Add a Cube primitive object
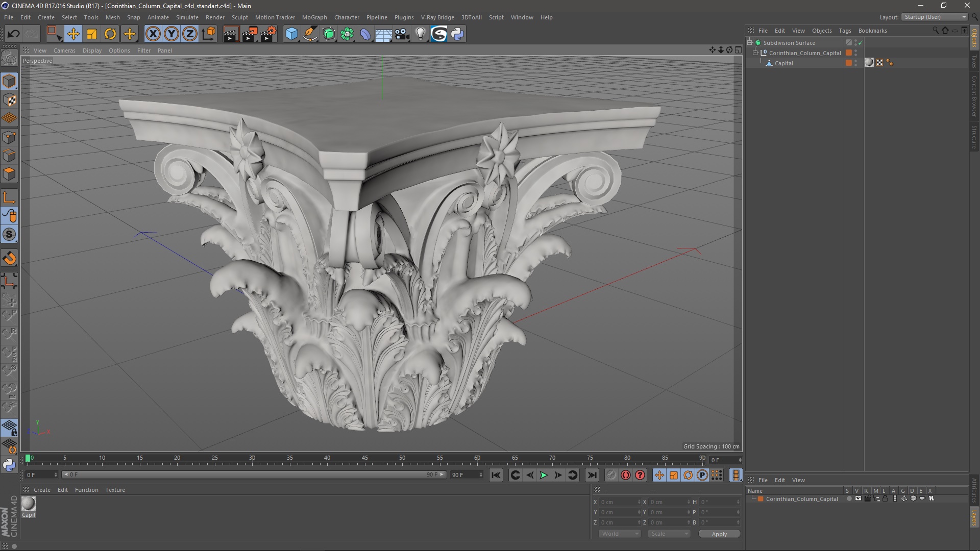 pyautogui.click(x=291, y=34)
